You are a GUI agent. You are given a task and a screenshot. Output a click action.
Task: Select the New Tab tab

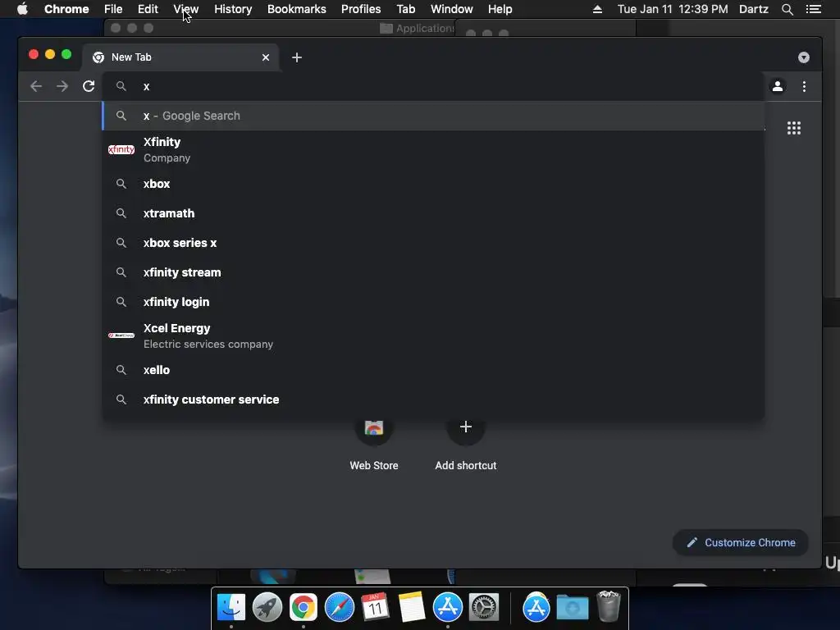coord(180,57)
